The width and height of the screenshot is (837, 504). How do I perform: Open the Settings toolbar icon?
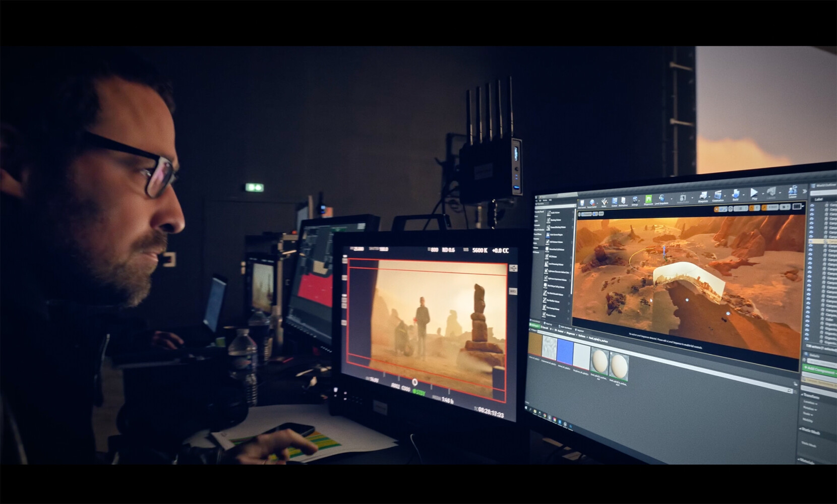pos(635,200)
